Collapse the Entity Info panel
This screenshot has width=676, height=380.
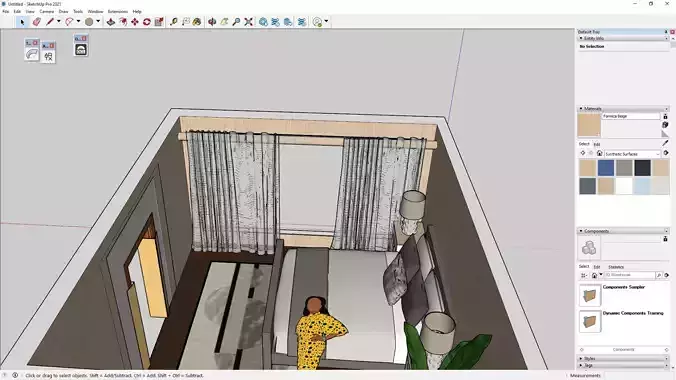pos(581,38)
